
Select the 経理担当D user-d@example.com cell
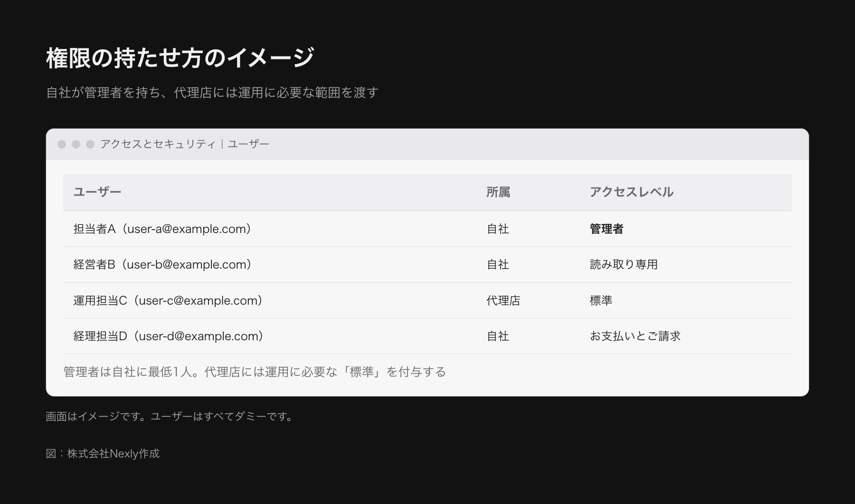[x=169, y=336]
